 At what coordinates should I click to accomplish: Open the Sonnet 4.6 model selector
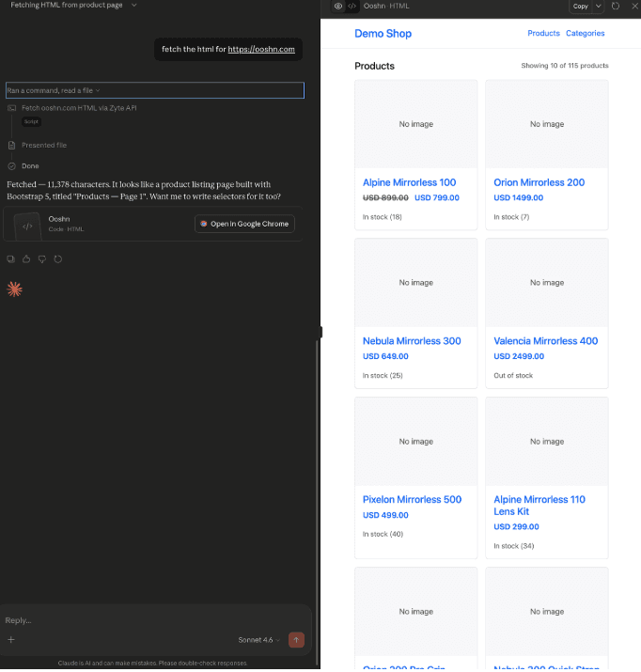(x=258, y=640)
